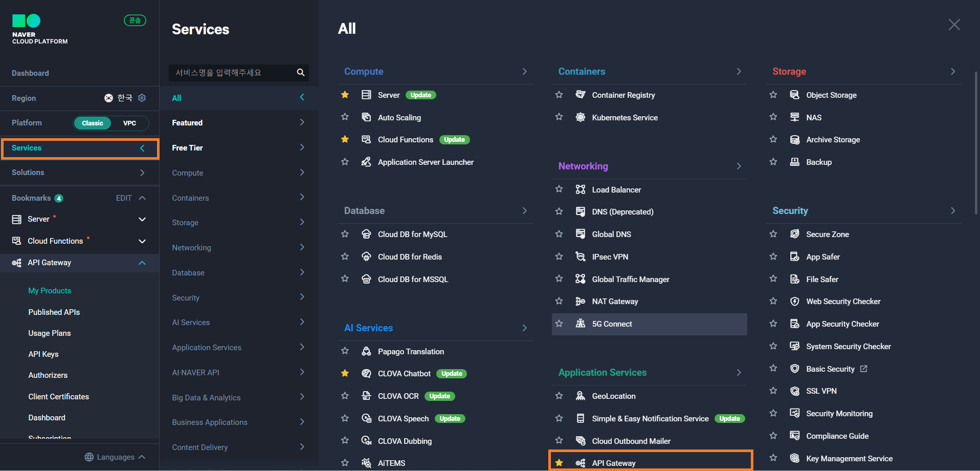The width and height of the screenshot is (980, 471).
Task: Open Client Certificates page
Action: tap(59, 396)
